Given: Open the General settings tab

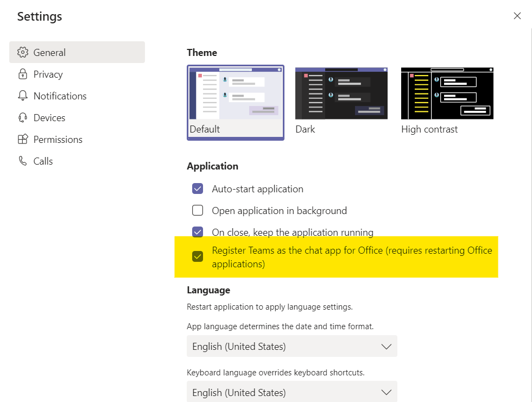Looking at the screenshot, I should 77,52.
